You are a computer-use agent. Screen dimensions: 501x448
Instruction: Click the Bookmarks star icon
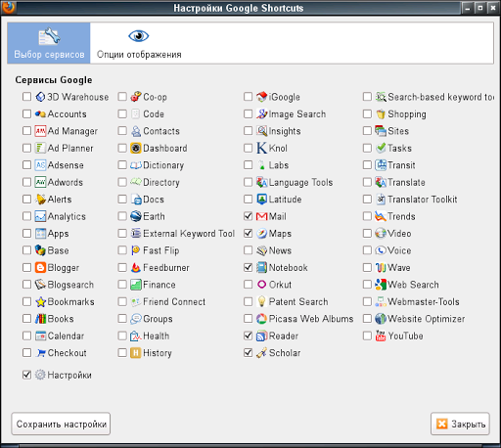pos(40,301)
